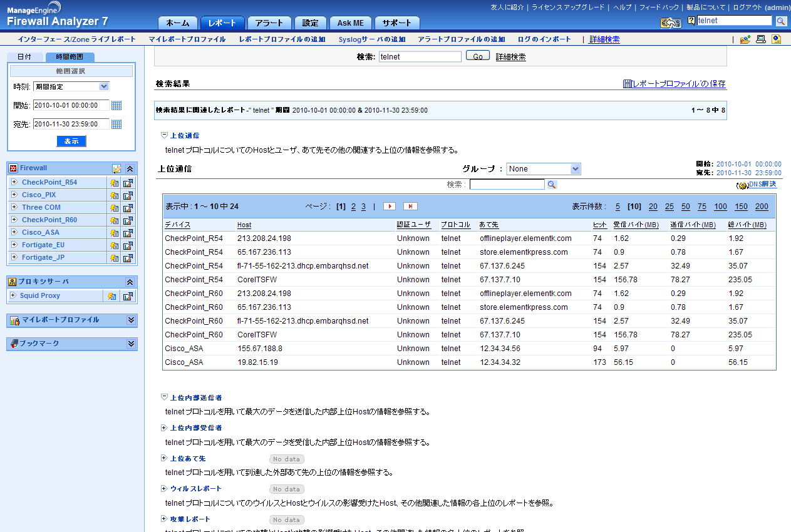
Task: Expand the CheckPoint_R54 tree node
Action: (14, 182)
